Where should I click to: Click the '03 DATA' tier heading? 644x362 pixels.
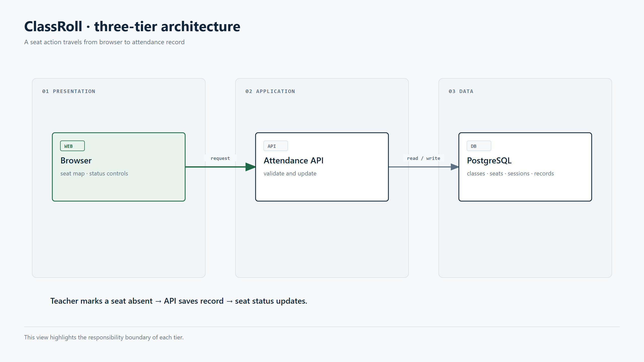click(x=461, y=91)
